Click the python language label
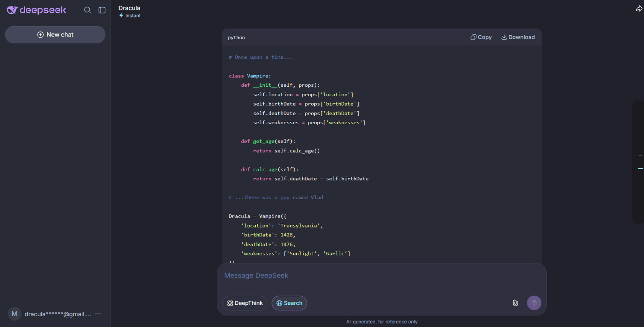The width and height of the screenshot is (644, 327). (236, 38)
